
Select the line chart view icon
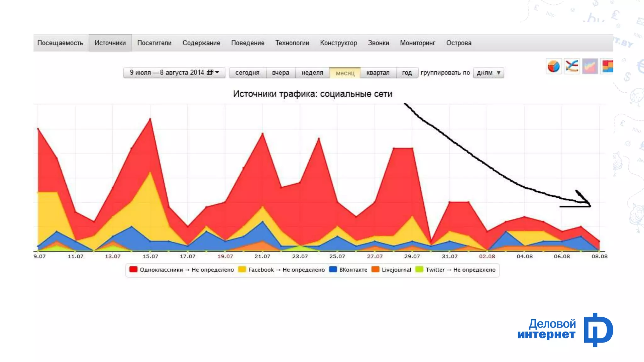click(x=572, y=66)
